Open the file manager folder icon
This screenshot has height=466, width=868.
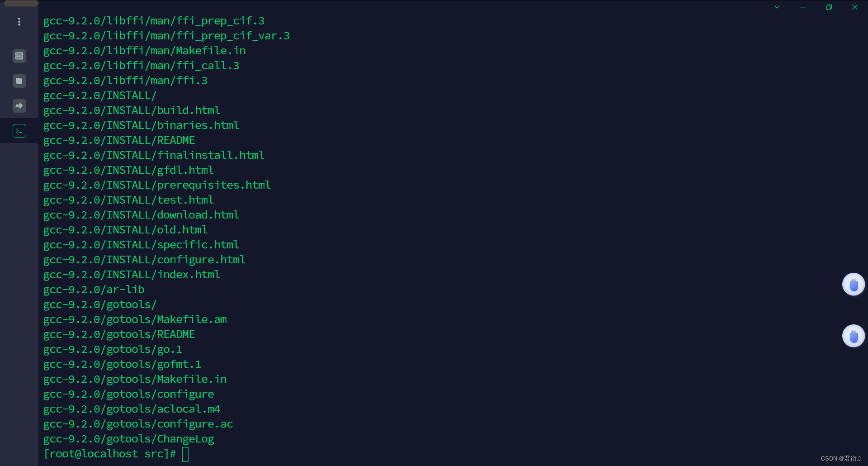pyautogui.click(x=19, y=81)
